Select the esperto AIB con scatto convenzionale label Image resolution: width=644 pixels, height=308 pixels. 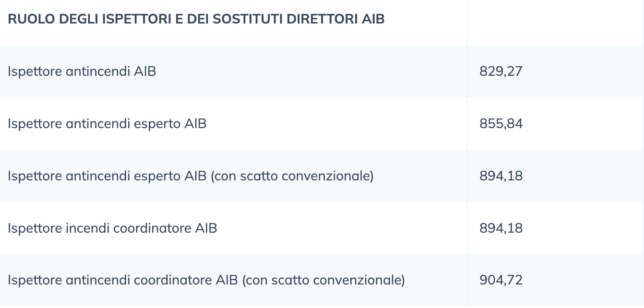[191, 176]
